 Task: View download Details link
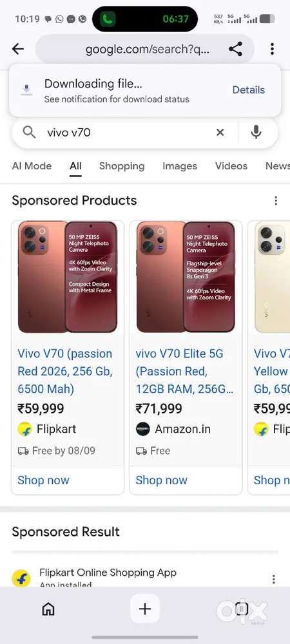[x=249, y=90]
